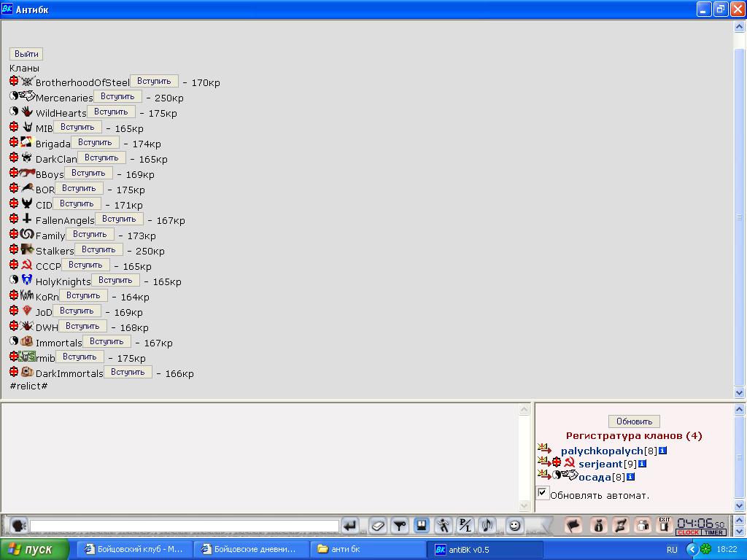Click the info icon next to palychkopalych

tap(662, 451)
